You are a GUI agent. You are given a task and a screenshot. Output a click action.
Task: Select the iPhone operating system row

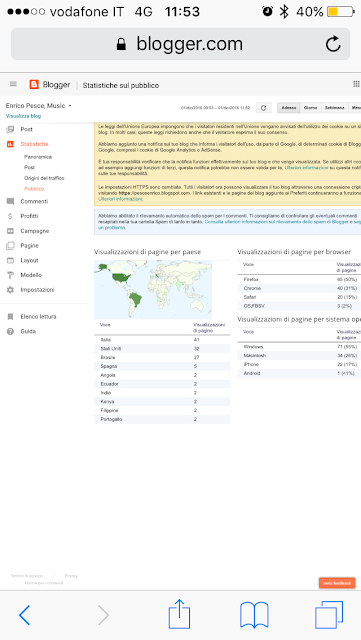pyautogui.click(x=299, y=364)
